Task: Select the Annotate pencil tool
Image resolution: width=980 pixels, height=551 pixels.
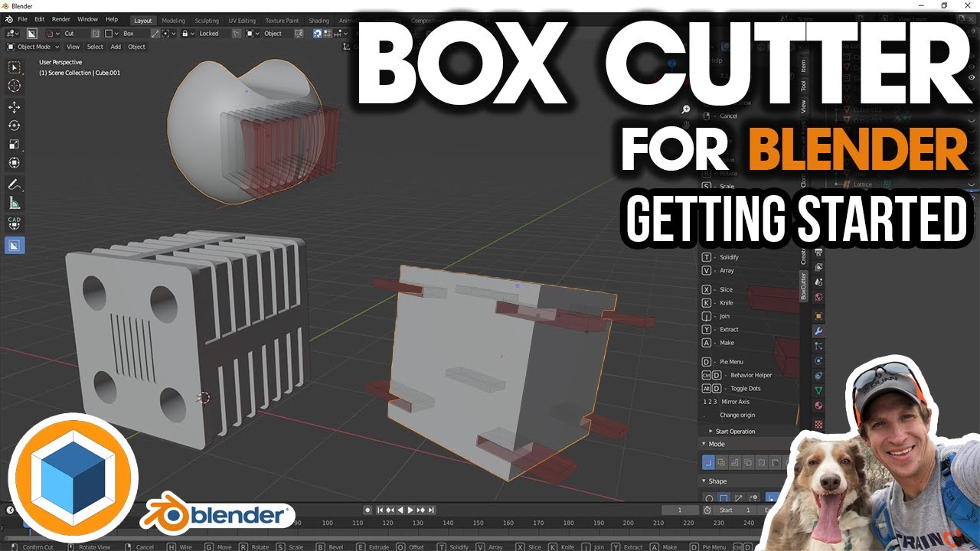Action: (x=15, y=184)
